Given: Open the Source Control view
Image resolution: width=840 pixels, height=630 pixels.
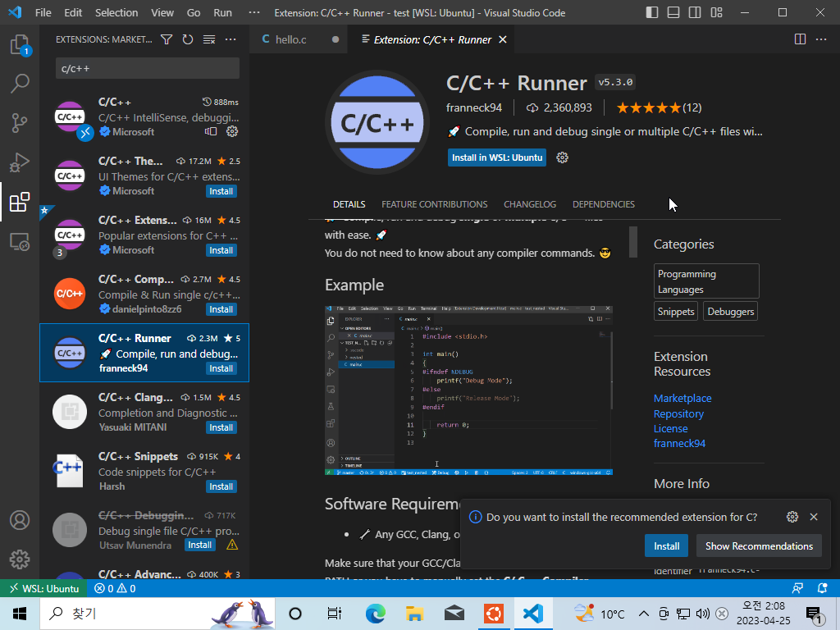Looking at the screenshot, I should click(x=20, y=123).
